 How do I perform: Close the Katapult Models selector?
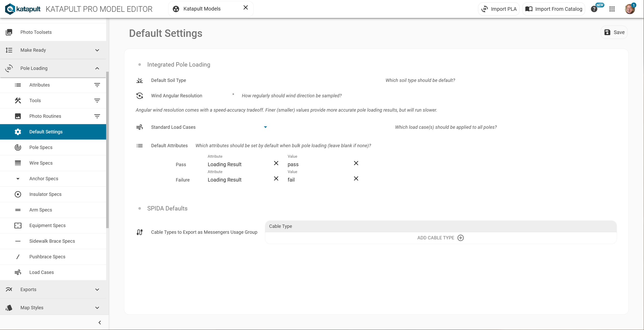point(246,8)
